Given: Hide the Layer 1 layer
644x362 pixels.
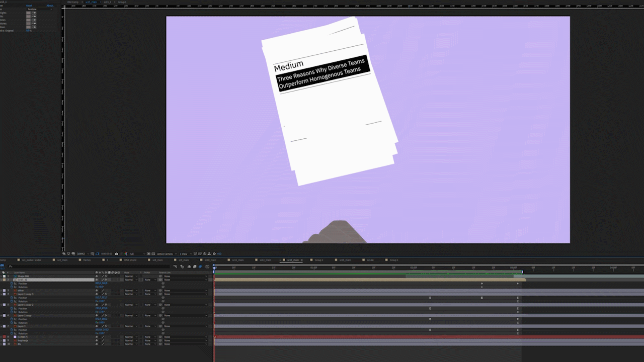Looking at the screenshot, I should [x=97, y=326].
